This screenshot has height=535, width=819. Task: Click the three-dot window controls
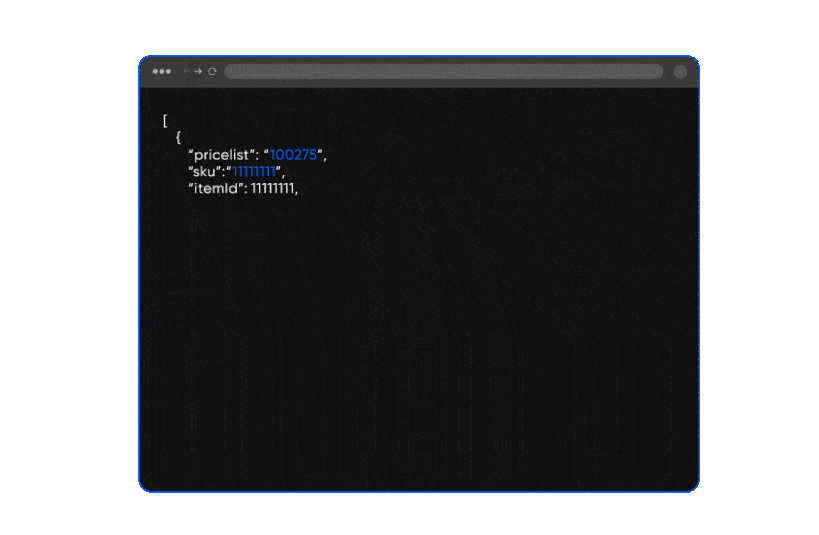pyautogui.click(x=161, y=72)
